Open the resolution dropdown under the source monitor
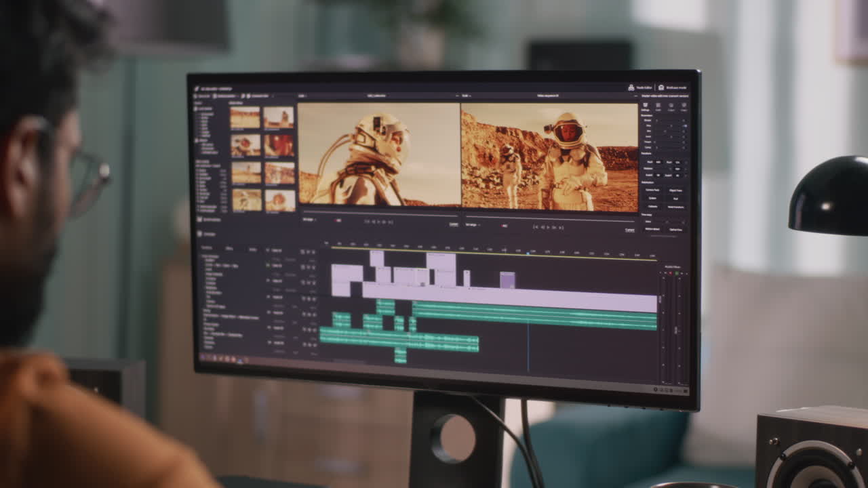868x488 pixels. coord(308,218)
